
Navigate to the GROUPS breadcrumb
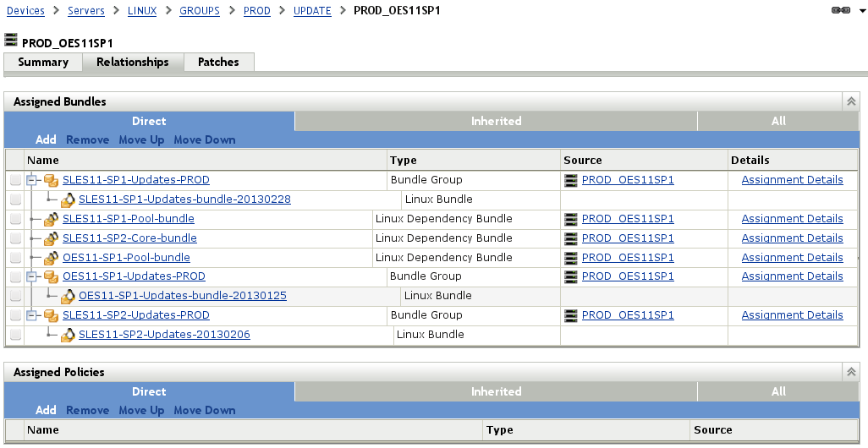click(200, 10)
